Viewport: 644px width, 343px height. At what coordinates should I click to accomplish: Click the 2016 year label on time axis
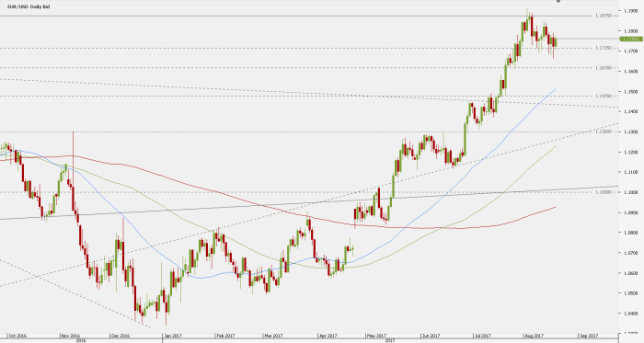click(81, 340)
